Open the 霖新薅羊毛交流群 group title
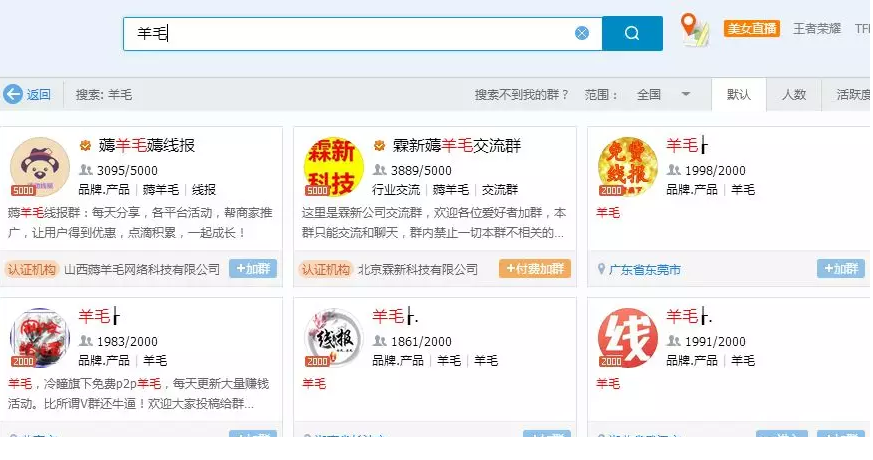The width and height of the screenshot is (873, 460). pyautogui.click(x=457, y=146)
